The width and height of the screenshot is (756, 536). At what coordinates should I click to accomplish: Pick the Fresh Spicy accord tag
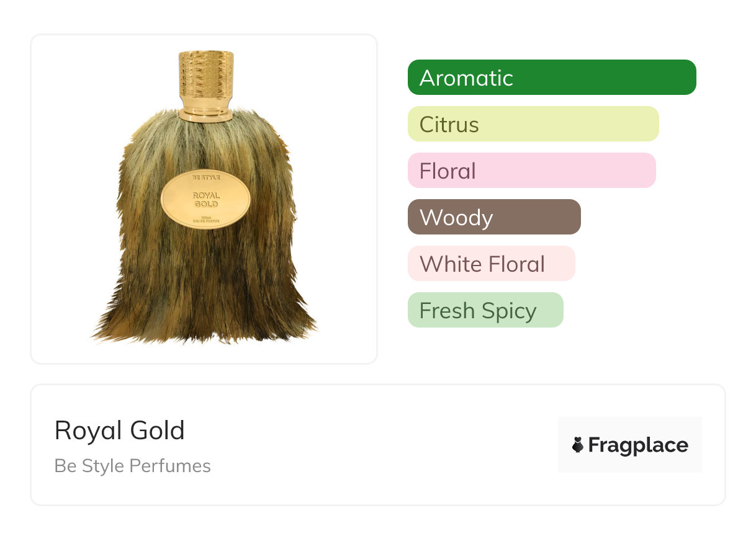click(485, 310)
